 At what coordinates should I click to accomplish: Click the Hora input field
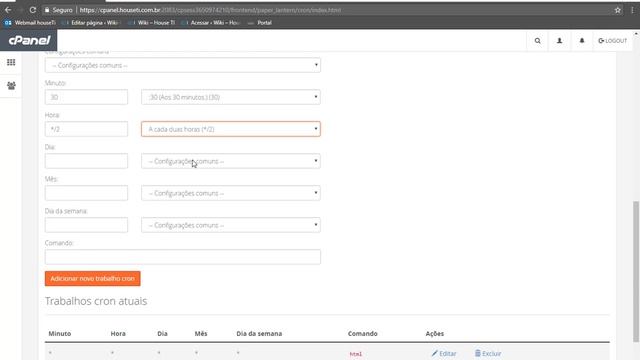tap(86, 129)
